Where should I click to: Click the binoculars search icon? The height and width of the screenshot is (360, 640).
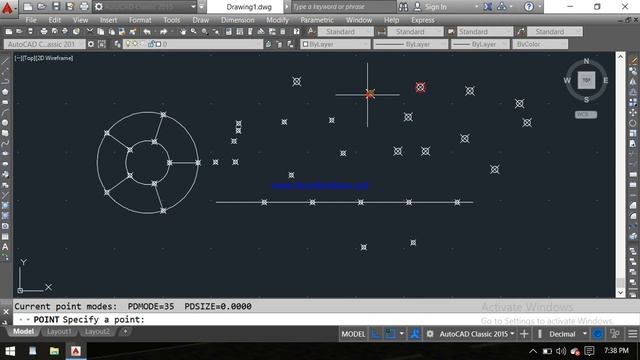point(403,7)
